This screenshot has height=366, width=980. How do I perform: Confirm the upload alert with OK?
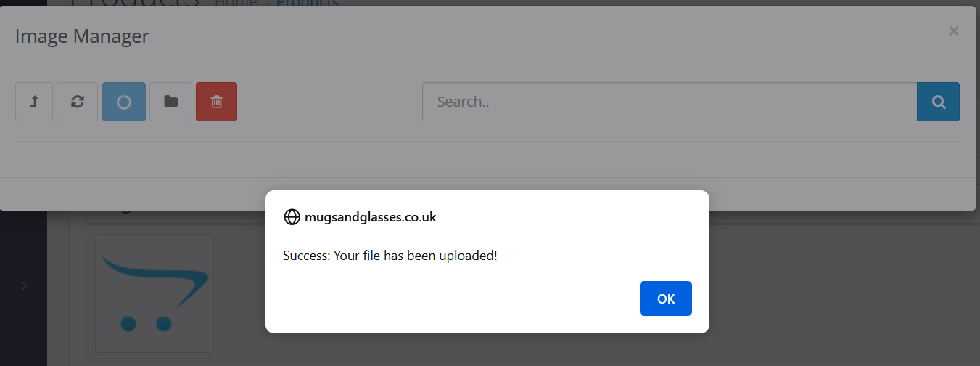(x=666, y=298)
